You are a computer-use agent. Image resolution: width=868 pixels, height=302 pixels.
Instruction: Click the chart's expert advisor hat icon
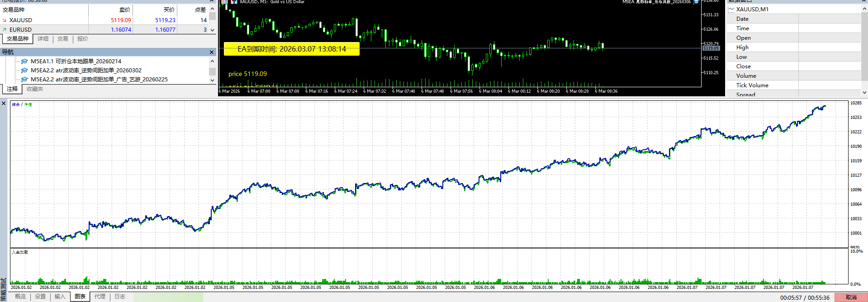click(697, 2)
